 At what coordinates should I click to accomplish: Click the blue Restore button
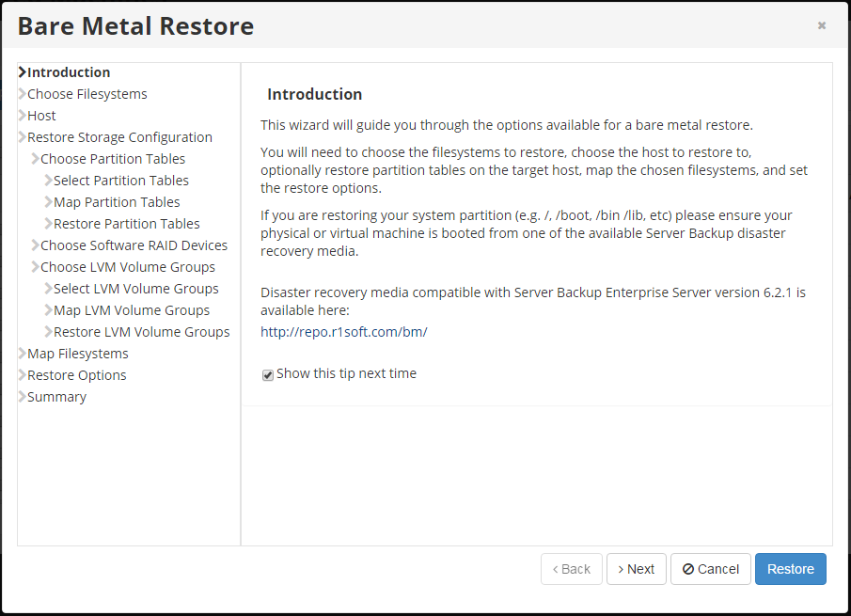pyautogui.click(x=790, y=569)
